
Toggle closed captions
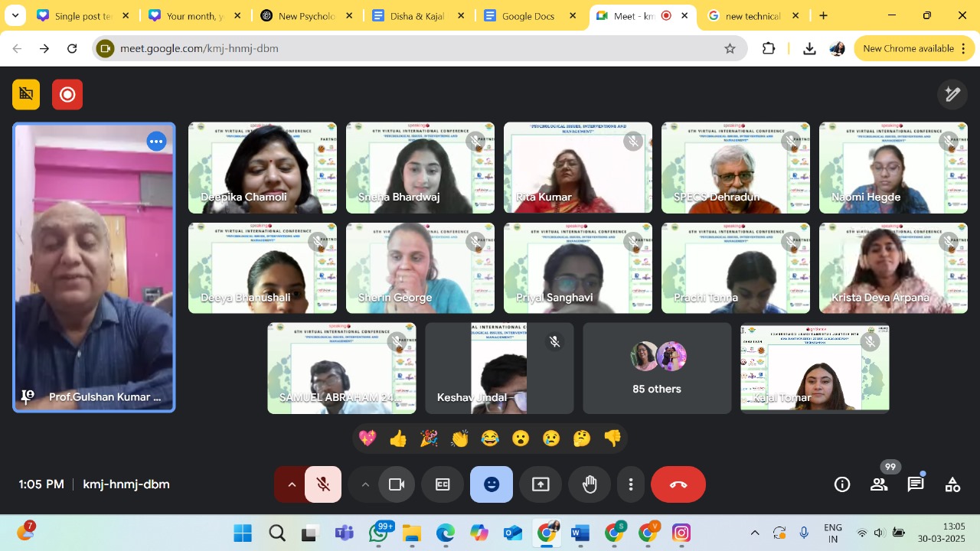[443, 484]
